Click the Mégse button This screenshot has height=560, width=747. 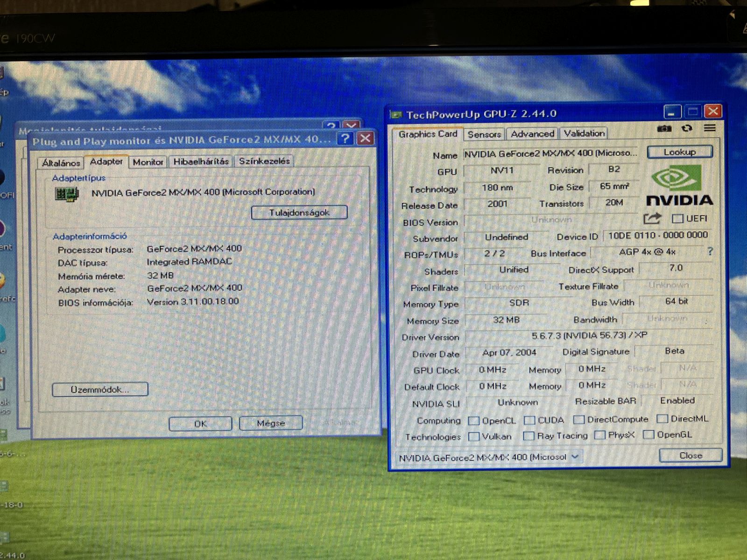(271, 423)
